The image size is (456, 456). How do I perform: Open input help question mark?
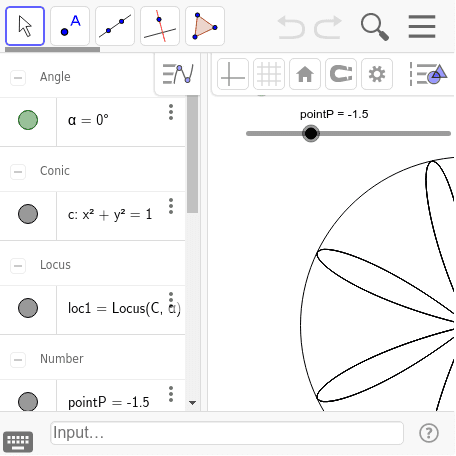pos(429,433)
